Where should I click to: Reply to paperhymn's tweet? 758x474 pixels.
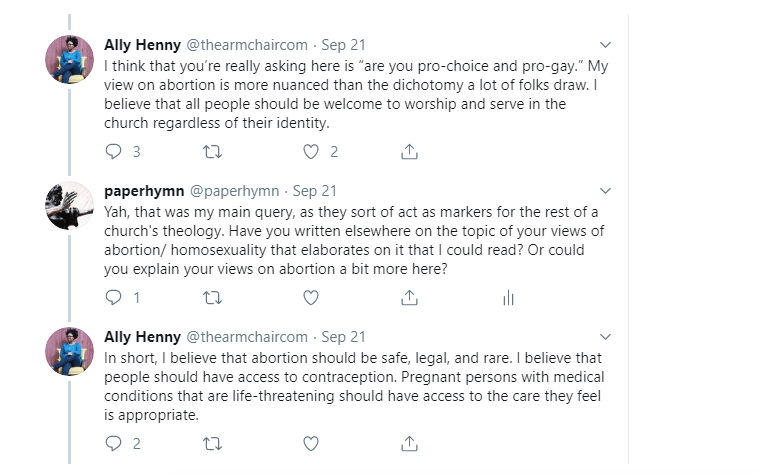113,297
